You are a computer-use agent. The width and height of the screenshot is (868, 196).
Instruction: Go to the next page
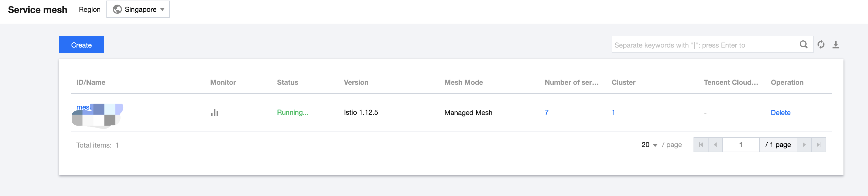(804, 145)
